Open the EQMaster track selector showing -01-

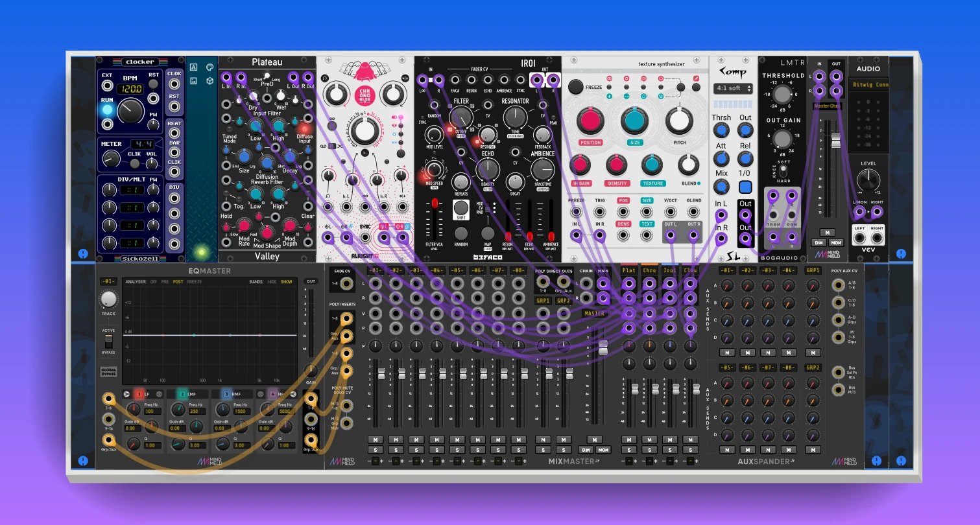pyautogui.click(x=108, y=281)
